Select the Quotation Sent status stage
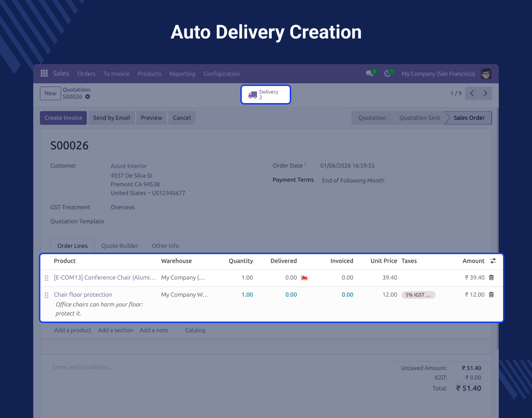Viewport: 532px width, 418px height. coord(419,118)
